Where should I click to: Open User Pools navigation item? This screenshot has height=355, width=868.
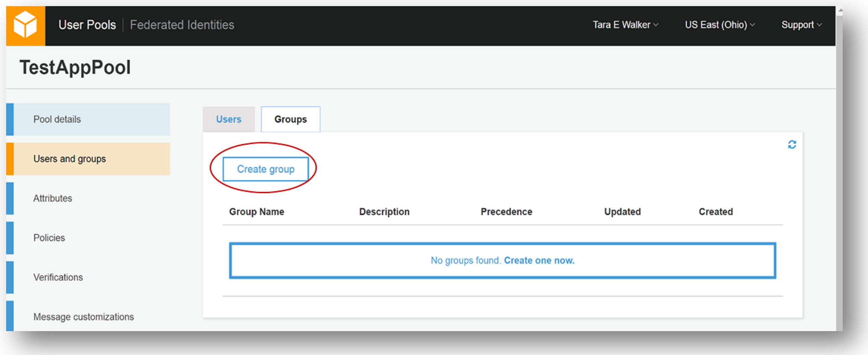(87, 25)
